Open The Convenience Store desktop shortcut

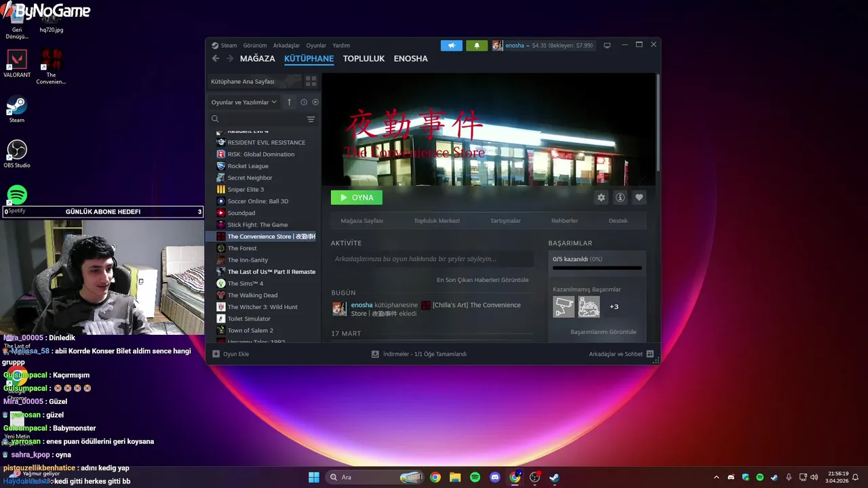[x=51, y=67]
